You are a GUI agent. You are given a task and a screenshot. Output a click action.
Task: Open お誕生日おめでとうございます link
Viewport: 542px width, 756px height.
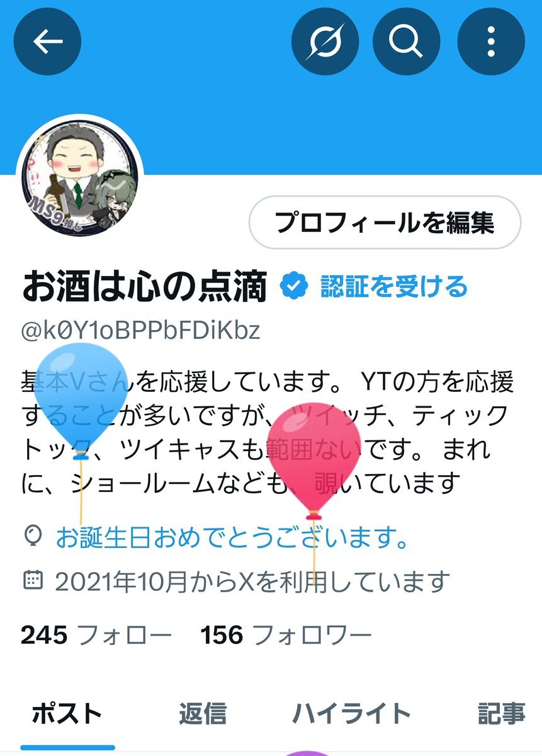coord(234,538)
